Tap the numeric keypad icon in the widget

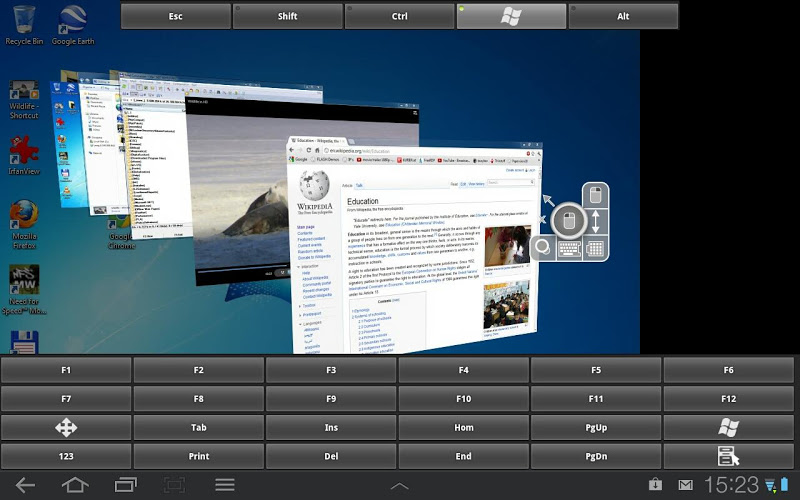coord(595,247)
